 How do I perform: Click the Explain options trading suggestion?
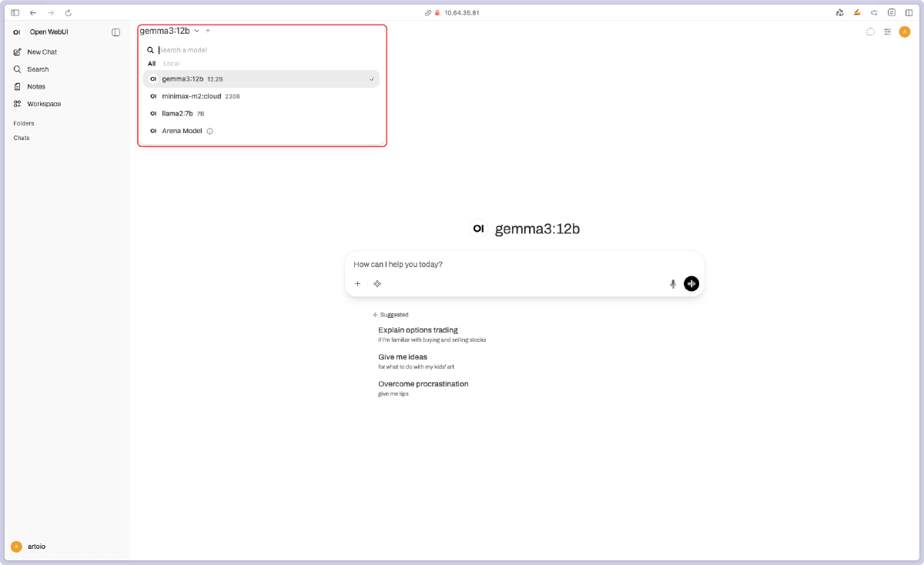click(418, 330)
